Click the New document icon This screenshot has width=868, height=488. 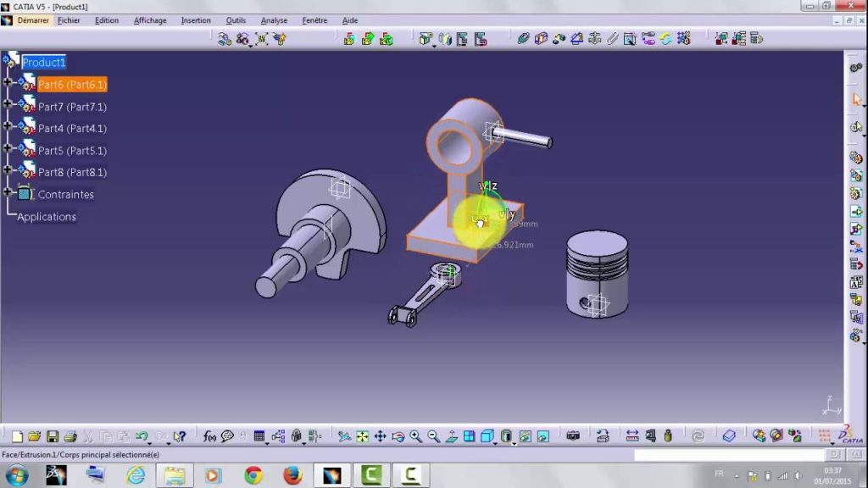click(x=17, y=436)
